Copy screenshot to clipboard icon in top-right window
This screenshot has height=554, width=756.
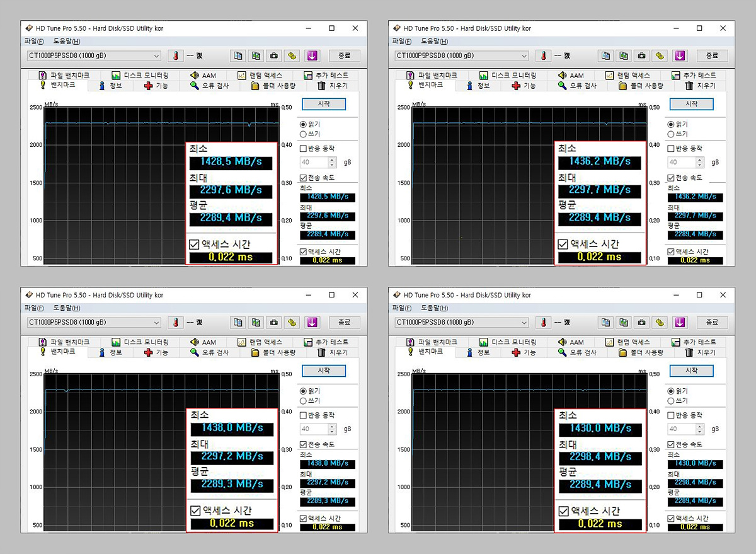pos(624,55)
